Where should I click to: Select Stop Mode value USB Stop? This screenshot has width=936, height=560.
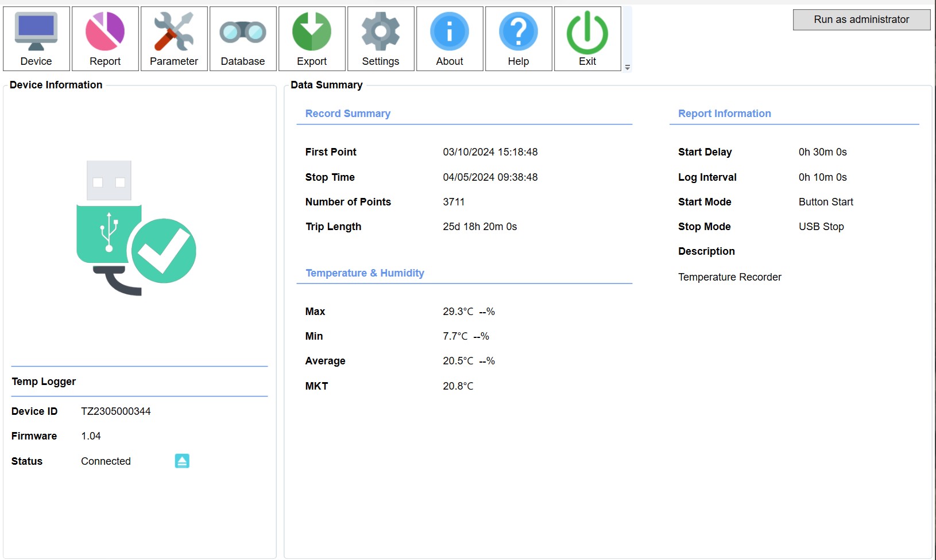[821, 227]
